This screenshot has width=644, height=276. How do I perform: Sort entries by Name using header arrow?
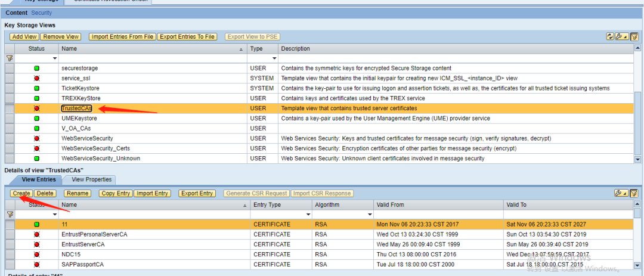[245, 205]
